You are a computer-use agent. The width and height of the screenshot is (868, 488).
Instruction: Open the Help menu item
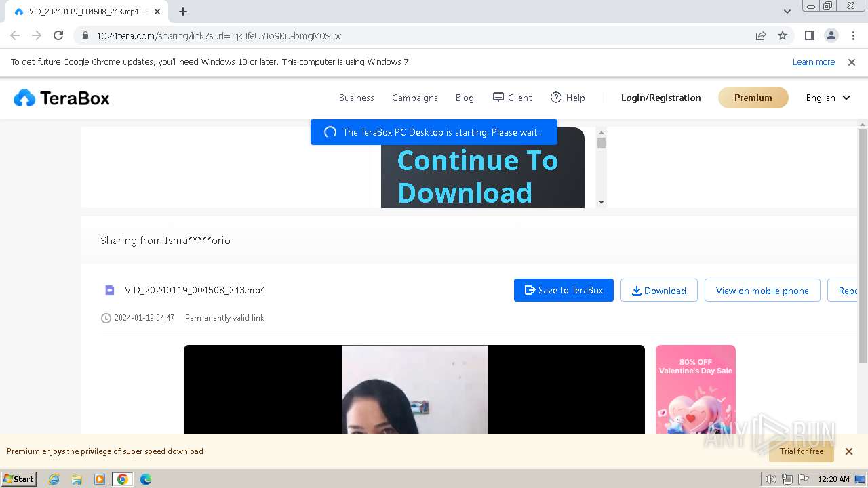568,98
